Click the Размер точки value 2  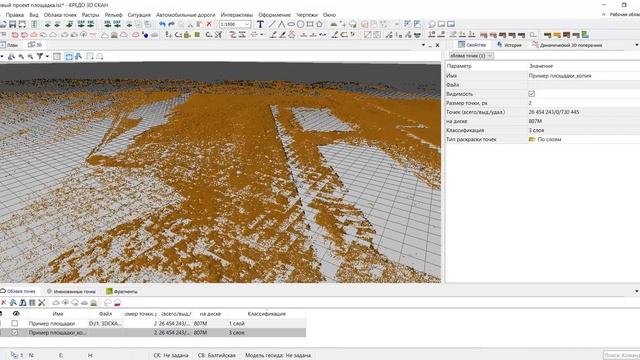(x=530, y=103)
